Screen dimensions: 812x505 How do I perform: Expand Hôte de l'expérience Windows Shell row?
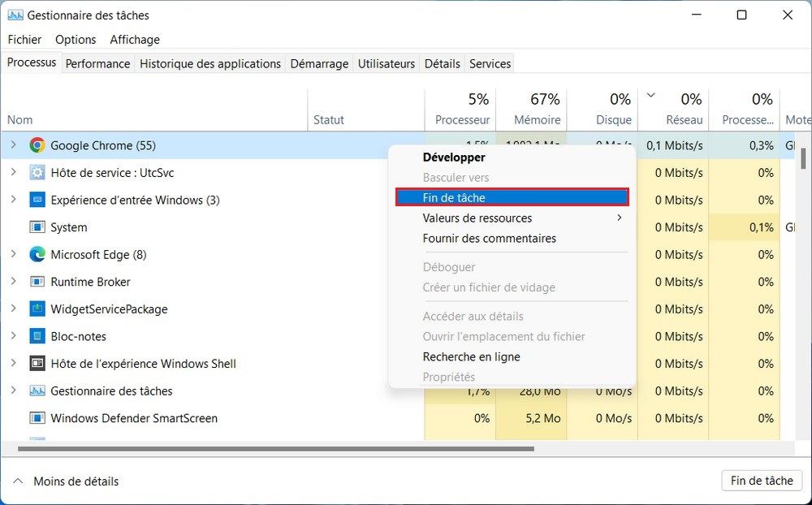pyautogui.click(x=14, y=363)
